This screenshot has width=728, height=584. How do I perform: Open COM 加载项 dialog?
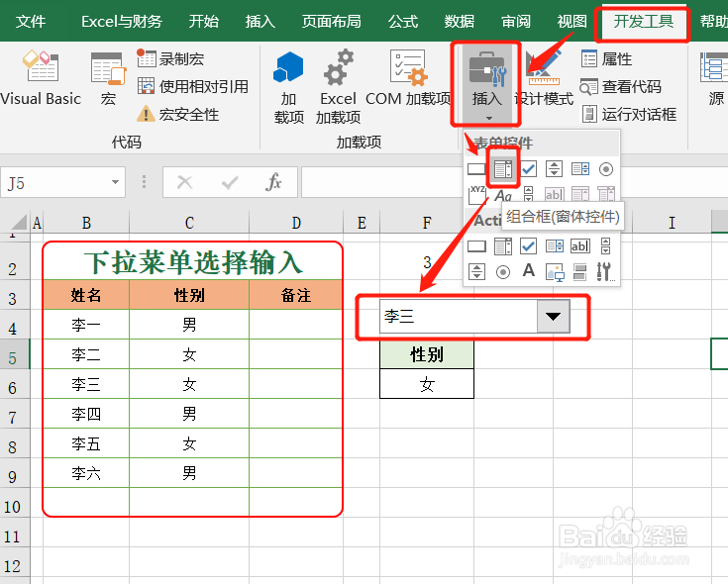pyautogui.click(x=408, y=78)
